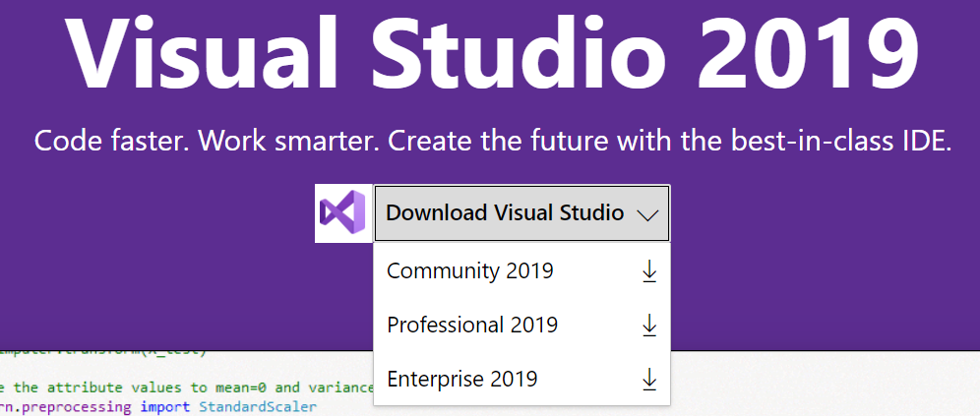Click the download arrow icon beside Enterprise 2019
The width and height of the screenshot is (980, 416).
point(649,380)
